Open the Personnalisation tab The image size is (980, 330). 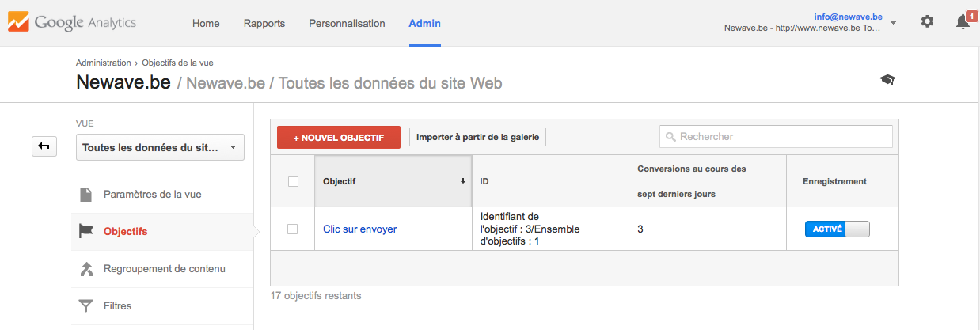347,24
